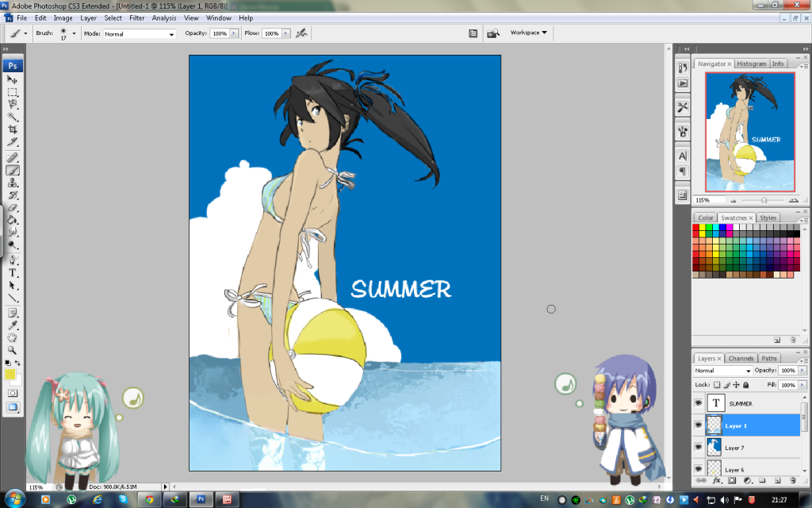Select the Eraser tool

(13, 208)
